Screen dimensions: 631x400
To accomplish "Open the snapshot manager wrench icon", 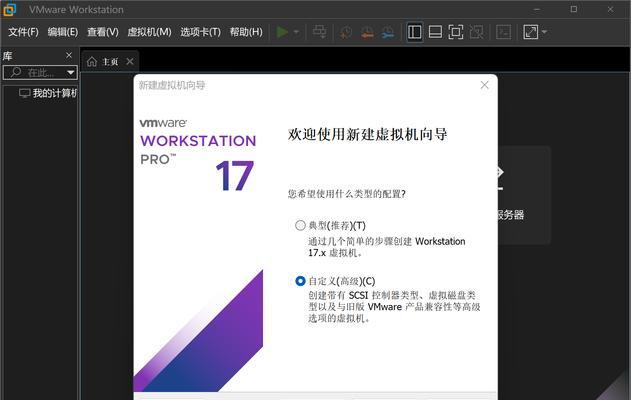I will 388,32.
